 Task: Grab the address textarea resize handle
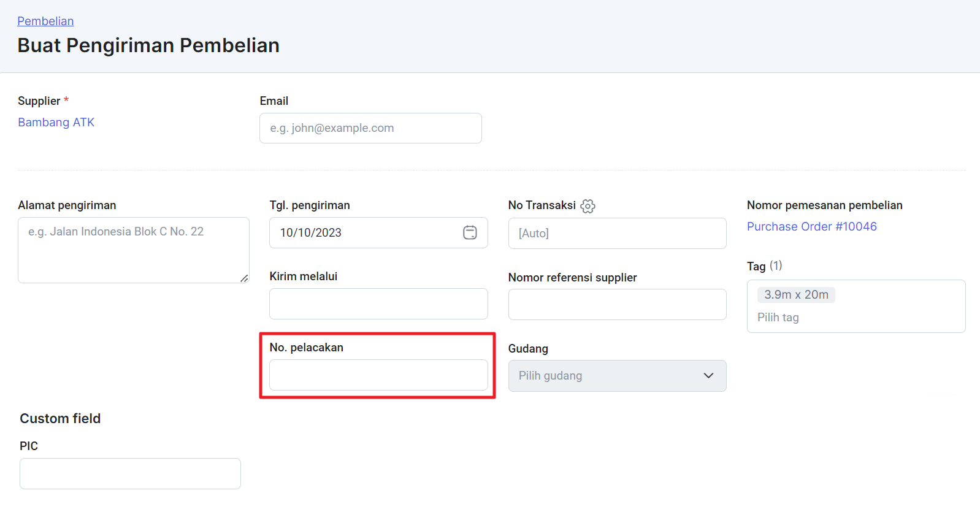[x=244, y=278]
